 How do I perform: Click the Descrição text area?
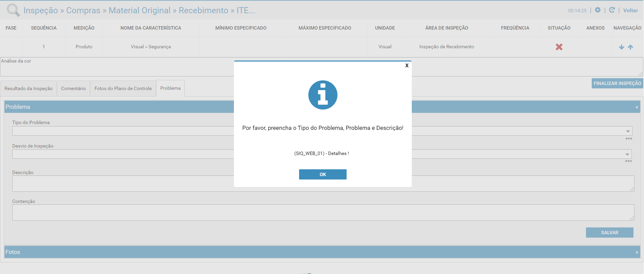[323, 184]
